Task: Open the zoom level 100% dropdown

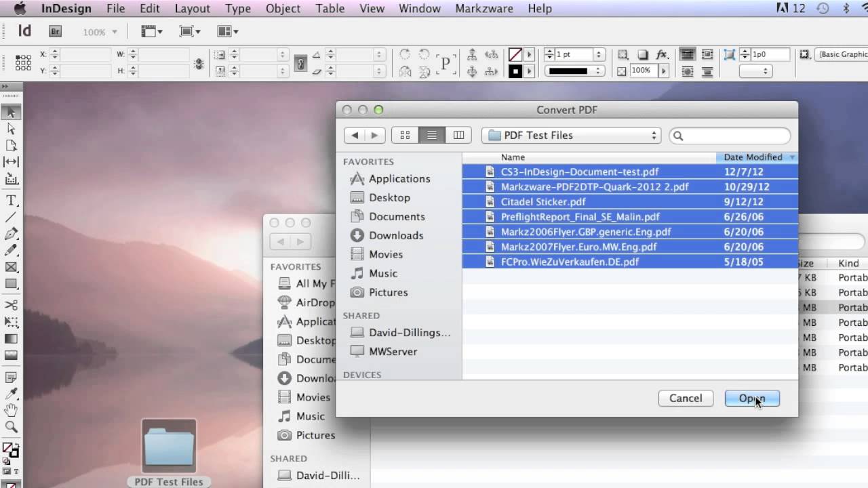Action: point(114,32)
